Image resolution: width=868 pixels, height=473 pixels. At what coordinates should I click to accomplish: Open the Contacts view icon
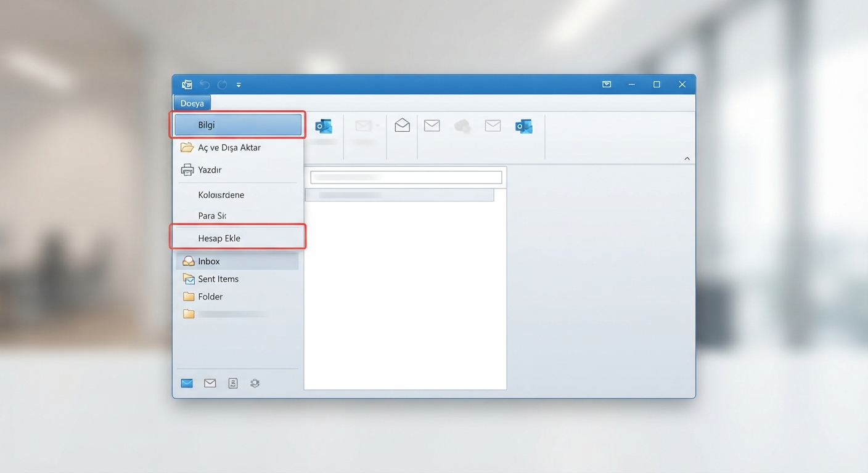coord(233,383)
